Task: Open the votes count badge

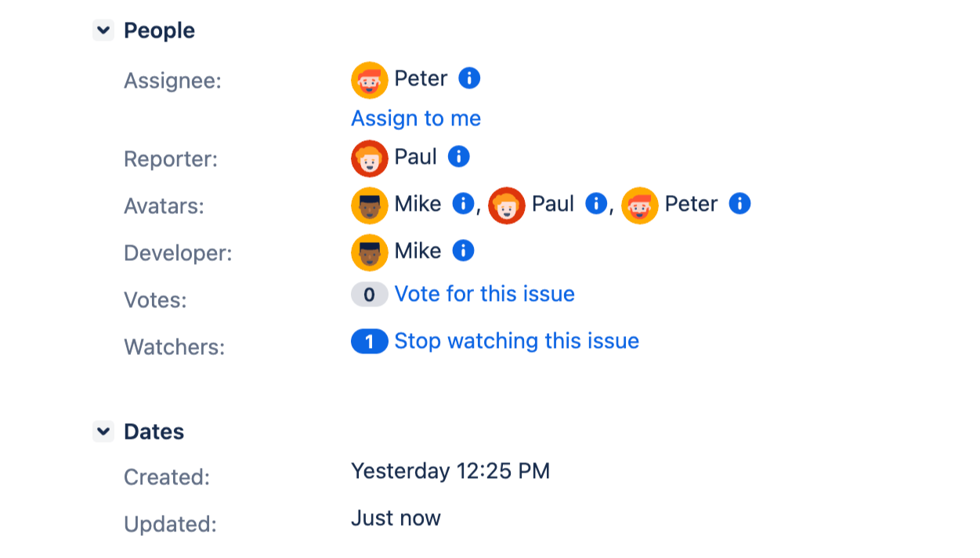Action: [x=369, y=295]
